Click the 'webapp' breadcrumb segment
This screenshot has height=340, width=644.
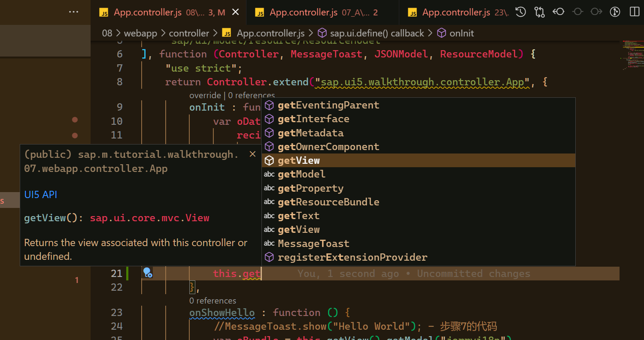point(140,33)
